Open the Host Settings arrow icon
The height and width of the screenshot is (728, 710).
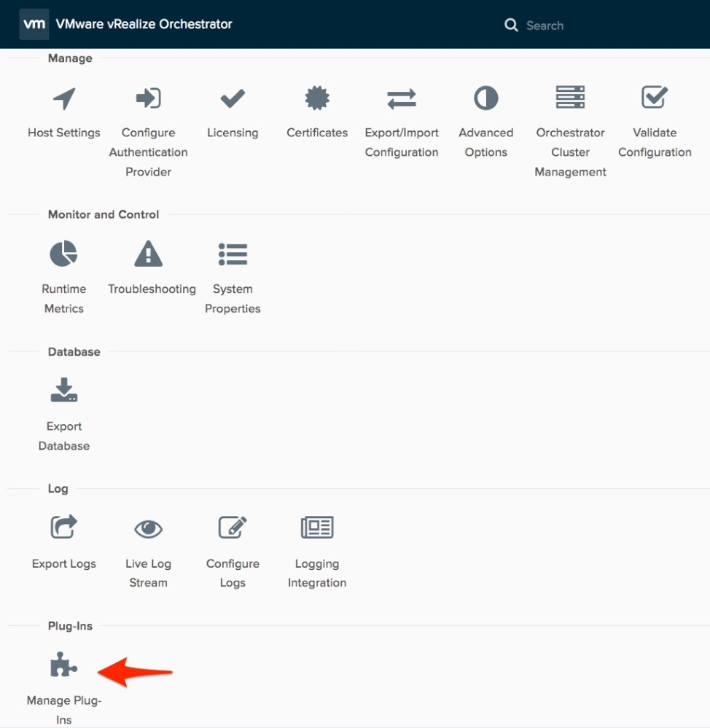pyautogui.click(x=64, y=98)
